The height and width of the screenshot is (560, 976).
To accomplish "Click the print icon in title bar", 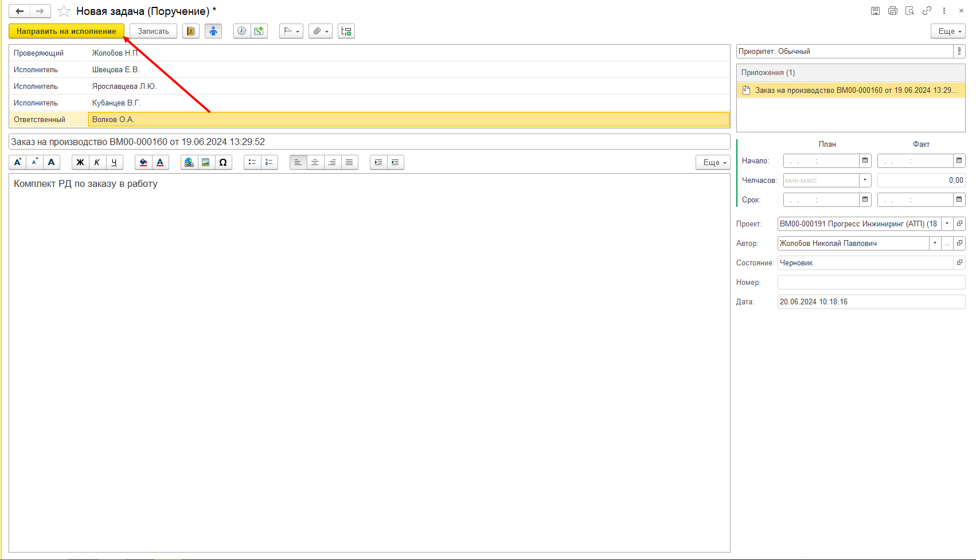I will 893,11.
